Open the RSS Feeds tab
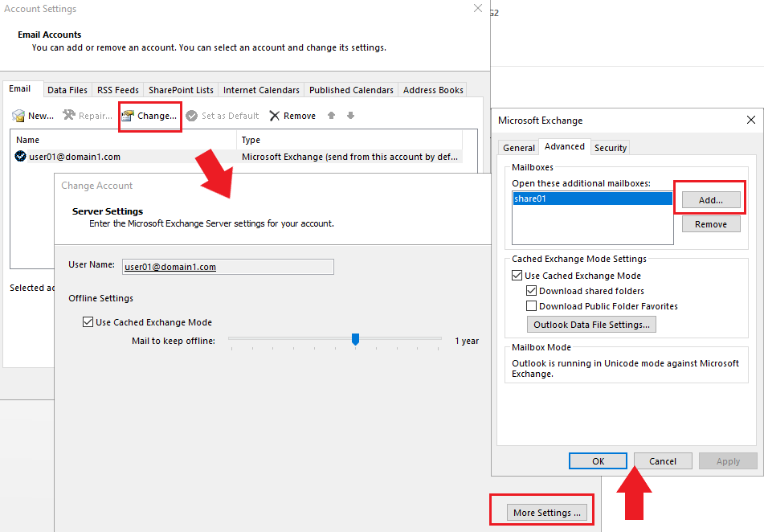Viewport: 764px width, 532px height. point(118,90)
